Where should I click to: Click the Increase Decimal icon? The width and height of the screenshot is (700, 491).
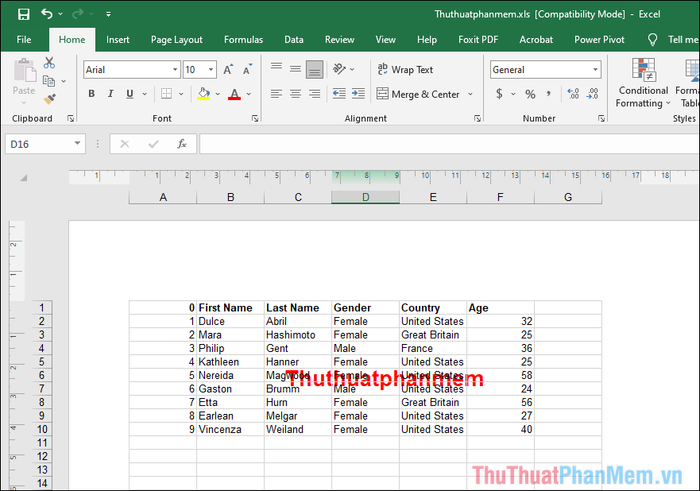pyautogui.click(x=573, y=94)
